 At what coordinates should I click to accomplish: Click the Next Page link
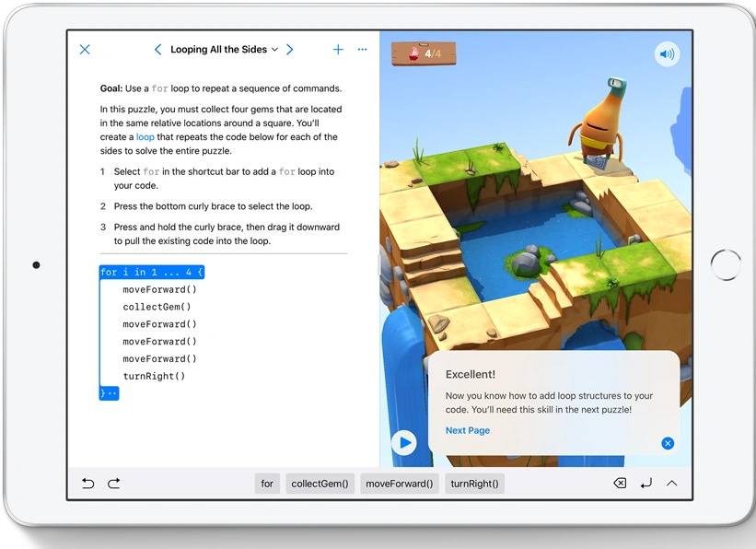pos(468,430)
